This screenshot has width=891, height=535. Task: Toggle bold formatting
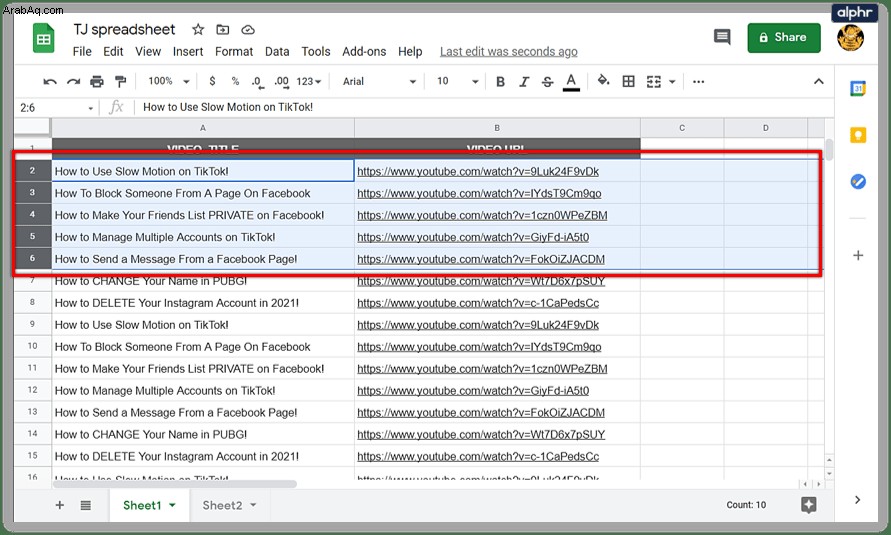pos(500,82)
